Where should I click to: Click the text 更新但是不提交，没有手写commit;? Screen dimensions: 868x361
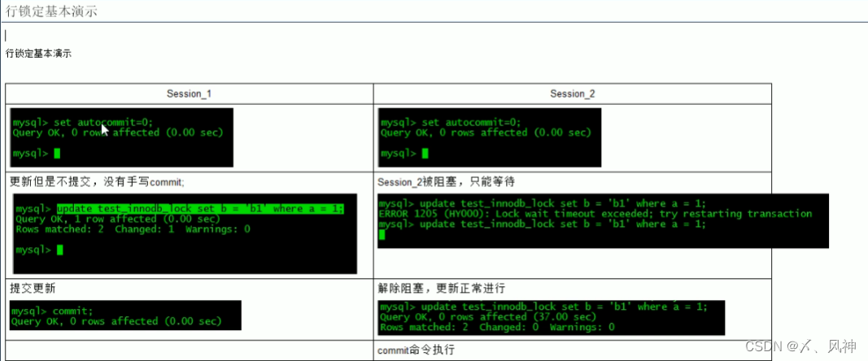point(98,181)
